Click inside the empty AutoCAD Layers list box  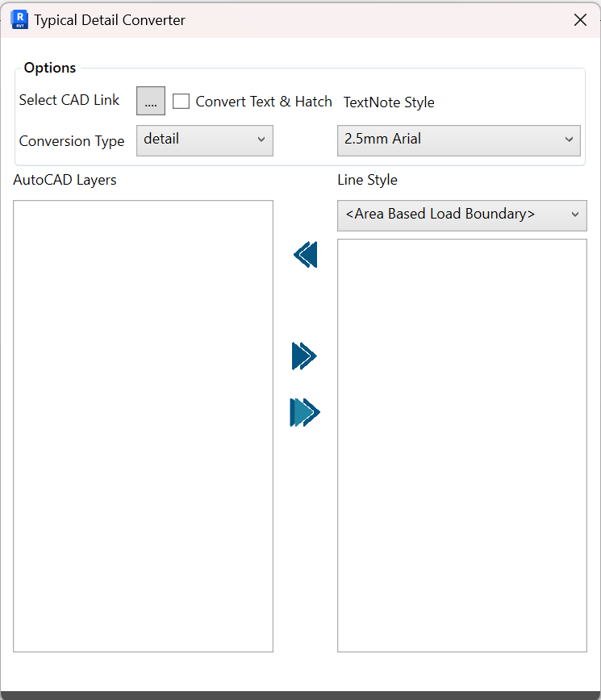[x=144, y=426]
